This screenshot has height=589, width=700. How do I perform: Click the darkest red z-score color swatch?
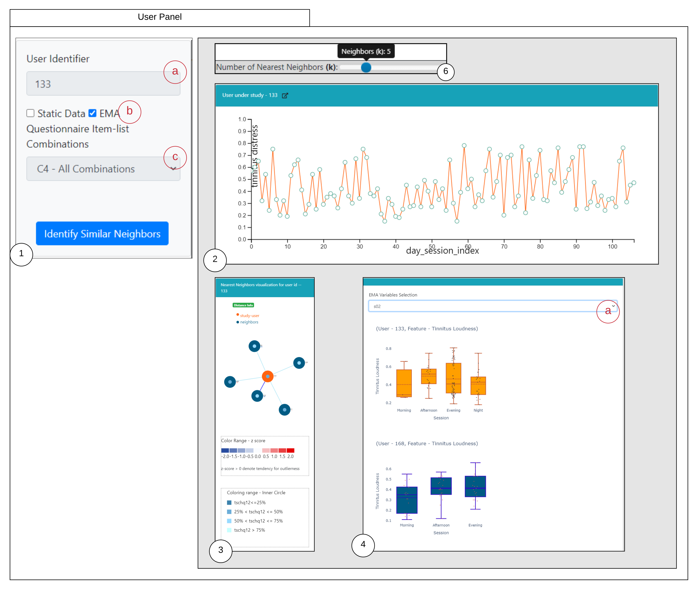[x=290, y=450]
